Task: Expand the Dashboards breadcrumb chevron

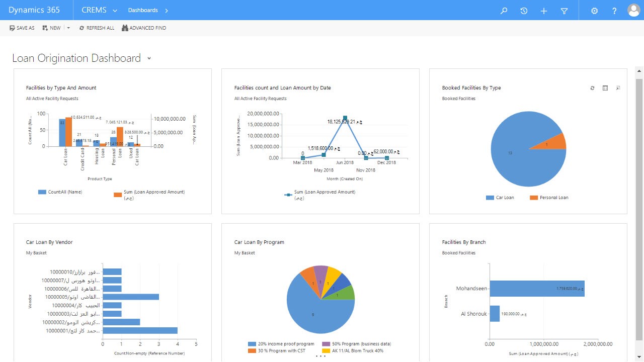Action: click(x=167, y=11)
